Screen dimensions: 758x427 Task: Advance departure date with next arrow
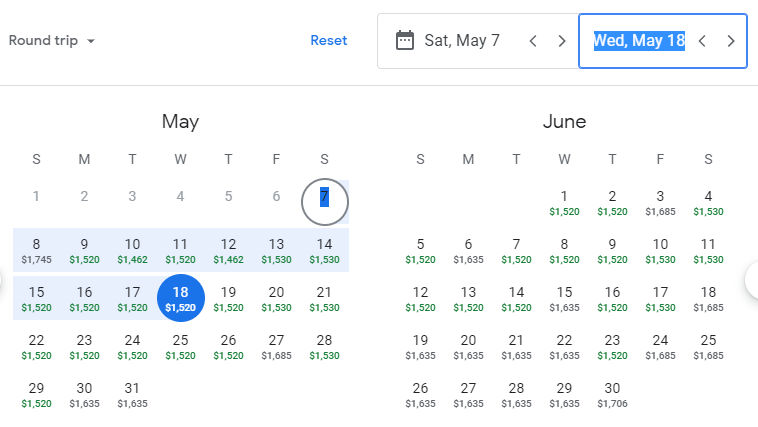[561, 41]
